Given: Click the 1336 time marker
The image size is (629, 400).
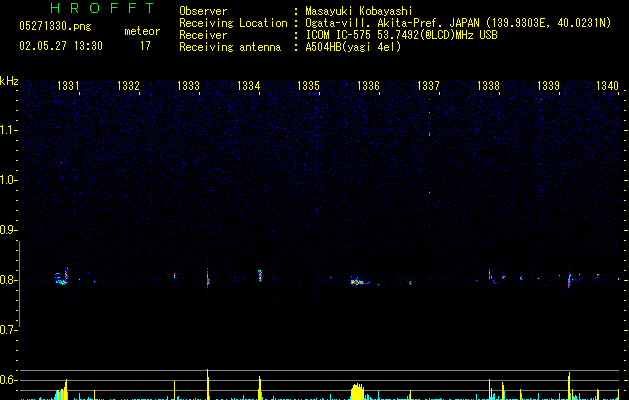Looking at the screenshot, I should pos(368,86).
